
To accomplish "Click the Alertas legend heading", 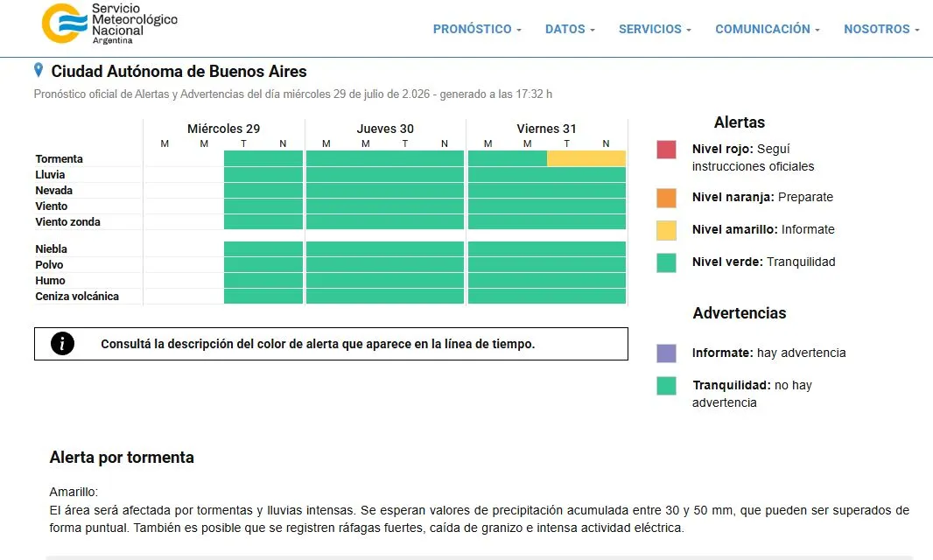I will click(740, 122).
